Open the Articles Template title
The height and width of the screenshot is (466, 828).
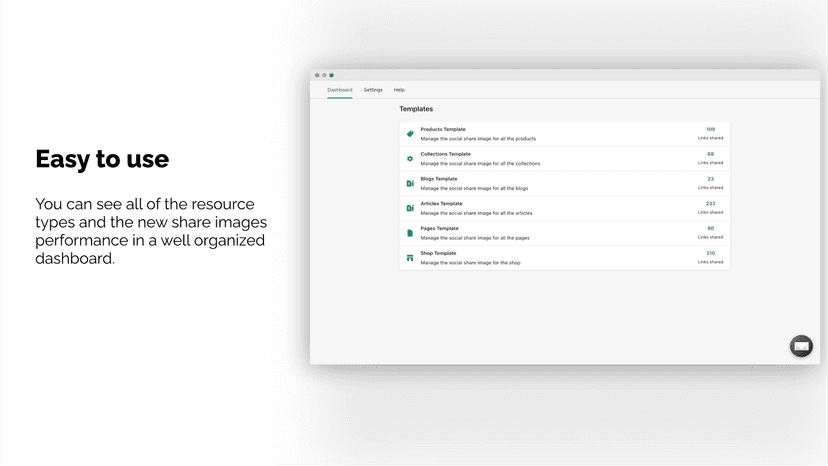[x=441, y=203]
